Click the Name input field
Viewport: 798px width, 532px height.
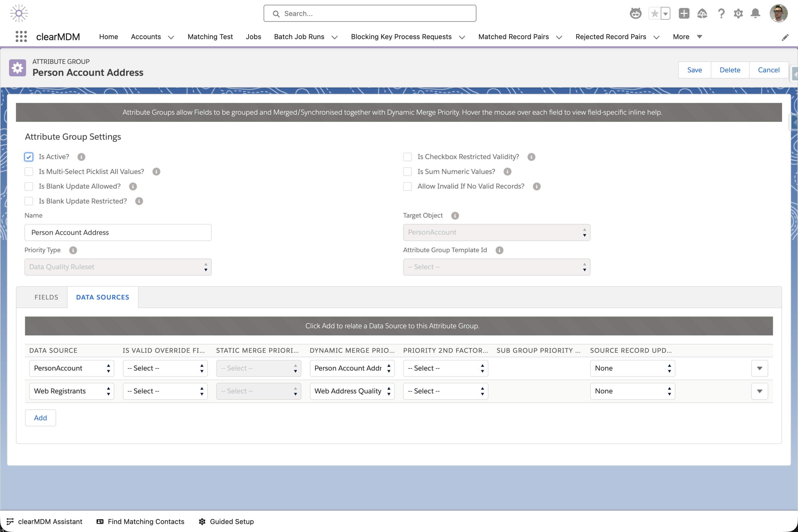pyautogui.click(x=118, y=232)
